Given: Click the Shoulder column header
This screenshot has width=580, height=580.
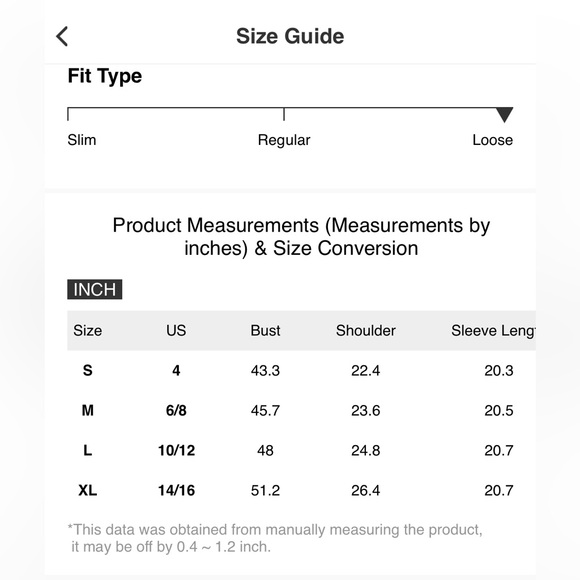Looking at the screenshot, I should (x=366, y=330).
